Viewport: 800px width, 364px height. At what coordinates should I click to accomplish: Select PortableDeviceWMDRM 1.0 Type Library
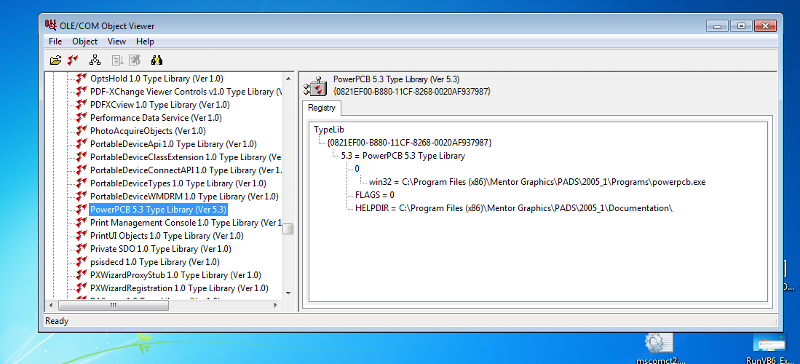[x=184, y=197]
